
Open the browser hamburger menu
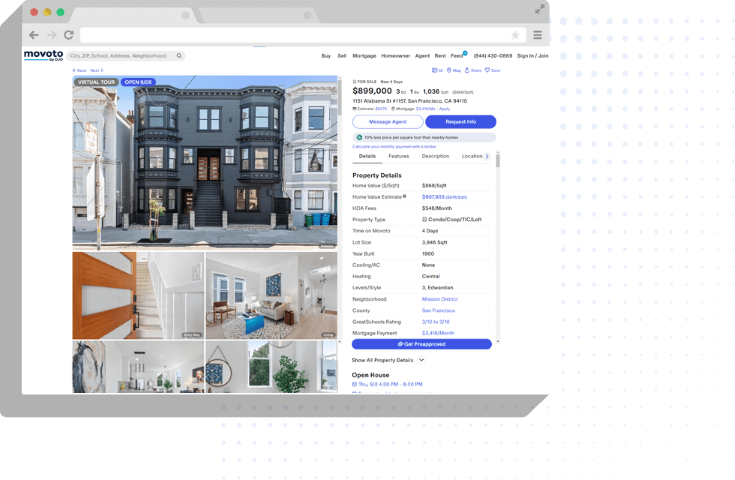point(538,35)
